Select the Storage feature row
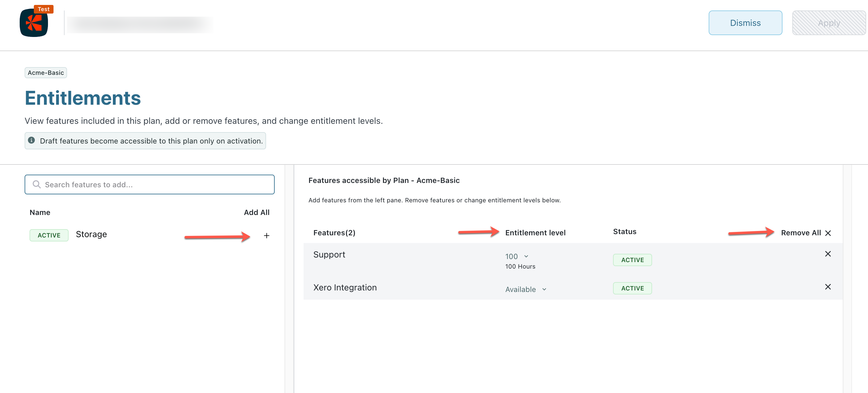The height and width of the screenshot is (393, 868). coord(91,234)
